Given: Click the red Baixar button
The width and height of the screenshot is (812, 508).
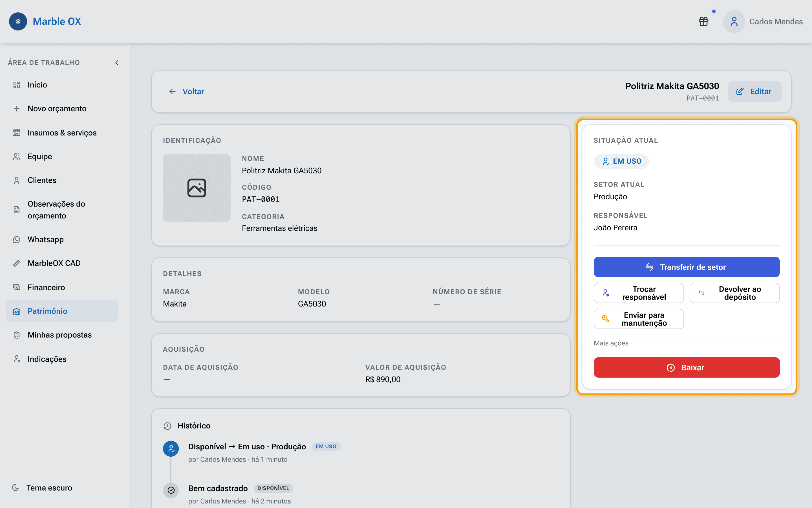Looking at the screenshot, I should tap(687, 367).
